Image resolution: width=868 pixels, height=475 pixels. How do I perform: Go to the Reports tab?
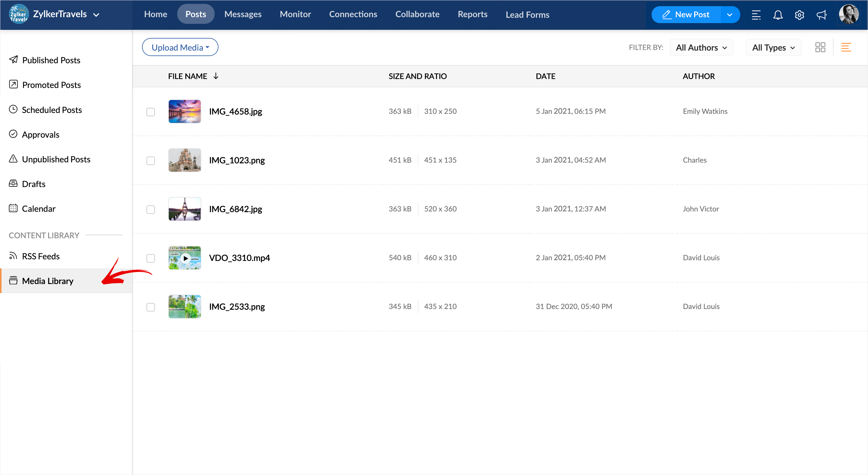472,14
